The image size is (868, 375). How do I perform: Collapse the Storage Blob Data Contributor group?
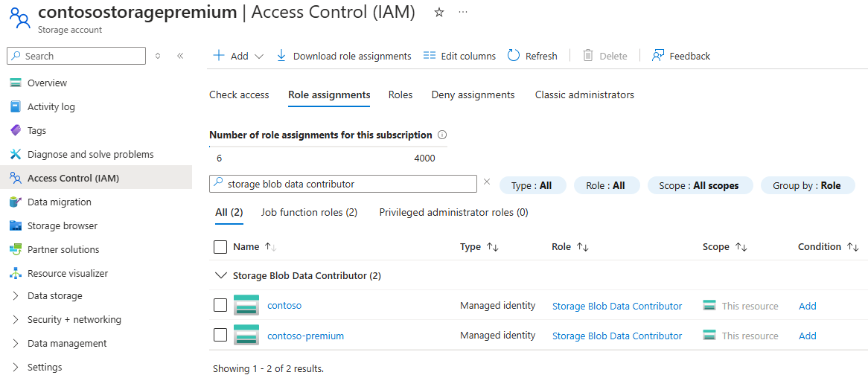point(220,275)
